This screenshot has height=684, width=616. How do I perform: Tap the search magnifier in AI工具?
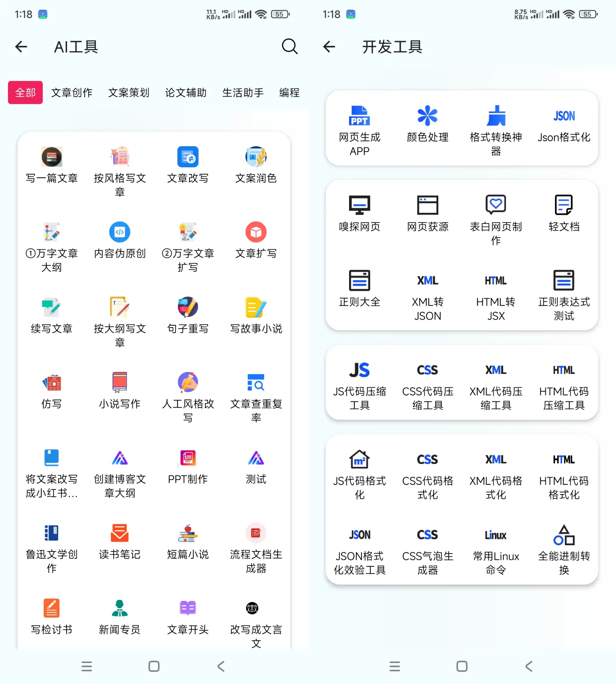coord(290,46)
